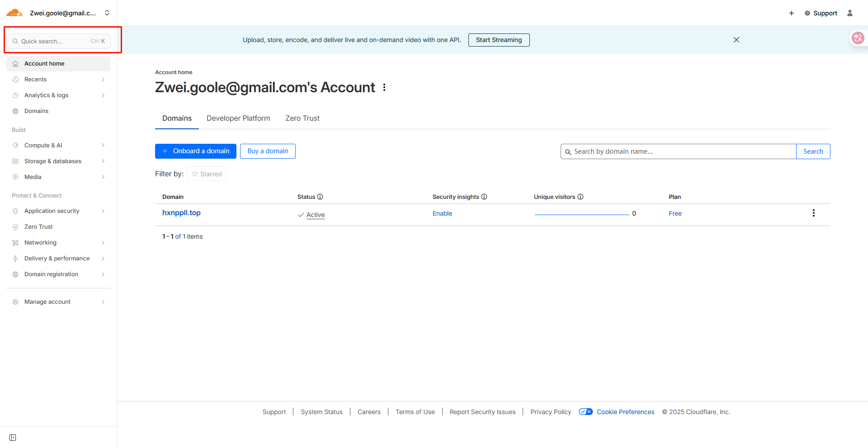Open hxnppll.top row options menu
Image resolution: width=868 pixels, height=448 pixels.
(814, 213)
